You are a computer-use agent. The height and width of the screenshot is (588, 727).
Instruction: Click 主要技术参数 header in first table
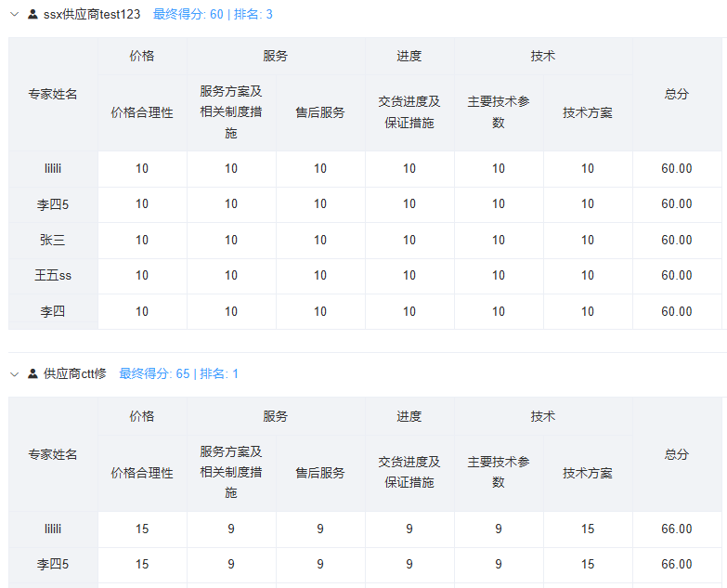click(x=499, y=112)
